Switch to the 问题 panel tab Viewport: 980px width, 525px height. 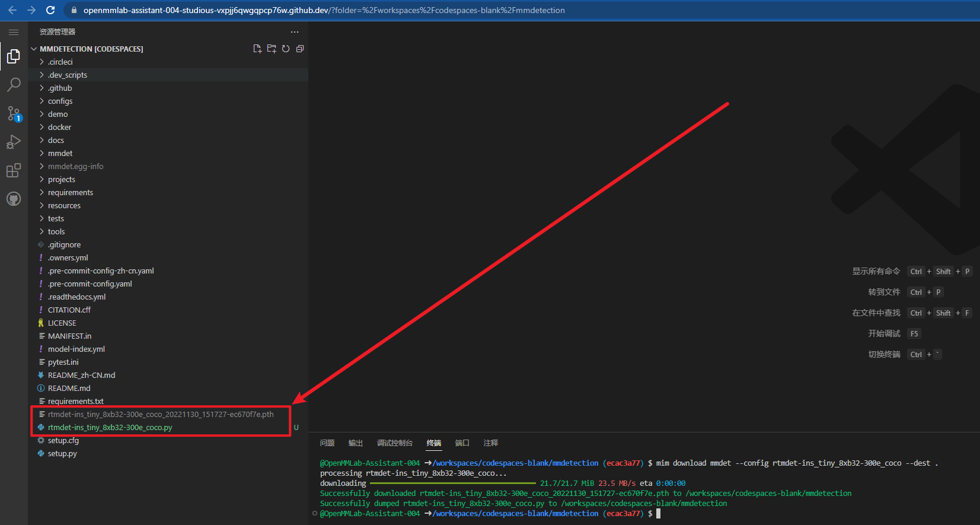pyautogui.click(x=327, y=443)
